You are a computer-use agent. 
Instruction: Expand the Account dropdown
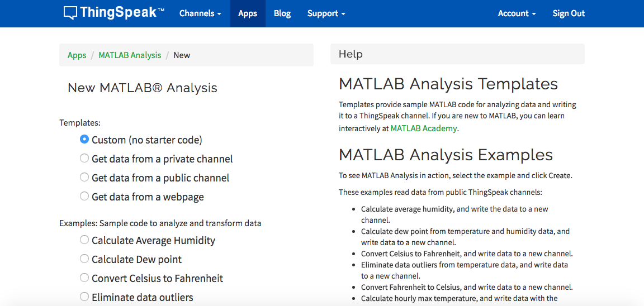517,13
